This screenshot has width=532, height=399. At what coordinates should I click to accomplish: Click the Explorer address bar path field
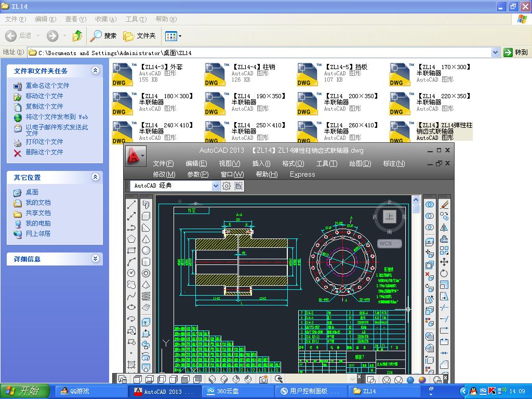(x=260, y=52)
